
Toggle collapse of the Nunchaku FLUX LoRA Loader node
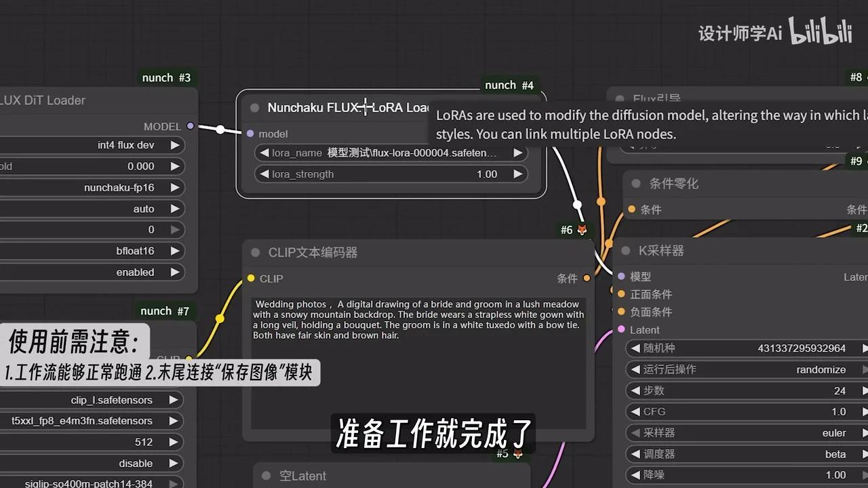[x=254, y=107]
